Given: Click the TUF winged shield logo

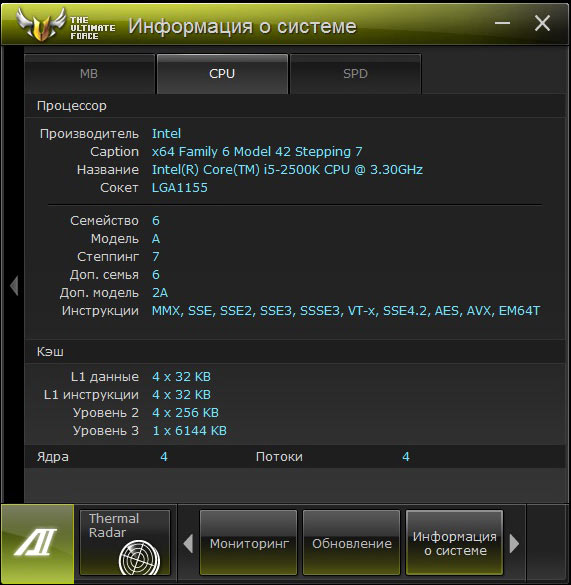Looking at the screenshot, I should [x=41, y=25].
